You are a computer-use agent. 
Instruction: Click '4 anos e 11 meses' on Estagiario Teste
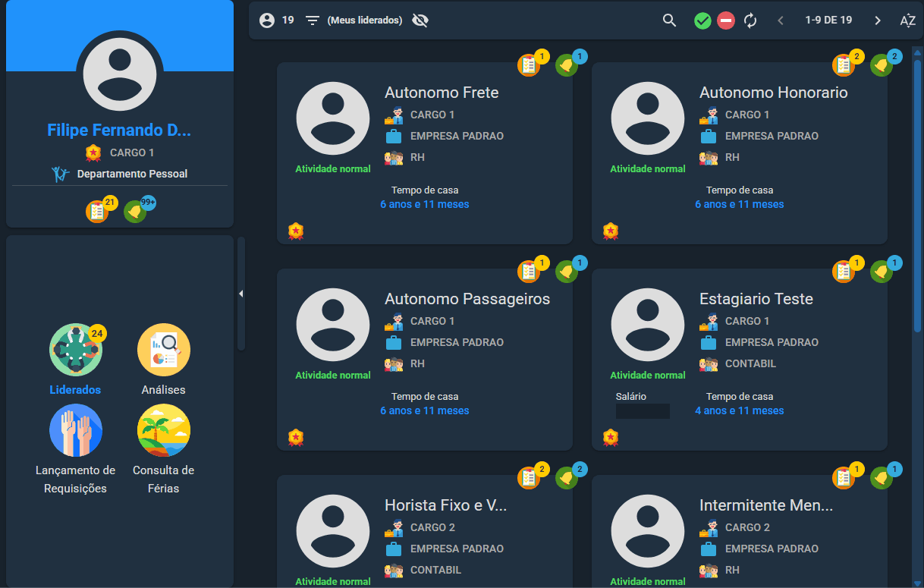[x=740, y=410]
